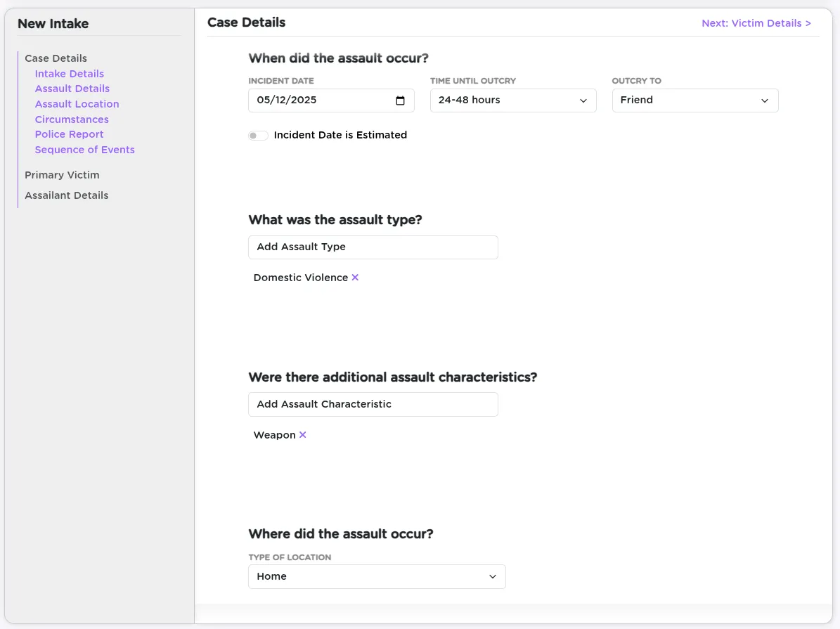Navigate to Intake Details in the sidebar
This screenshot has height=629, width=840.
tap(69, 74)
